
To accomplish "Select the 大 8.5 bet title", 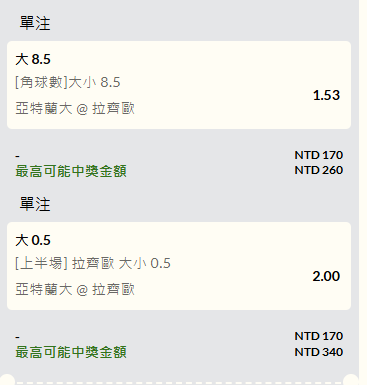I will click(x=33, y=59).
